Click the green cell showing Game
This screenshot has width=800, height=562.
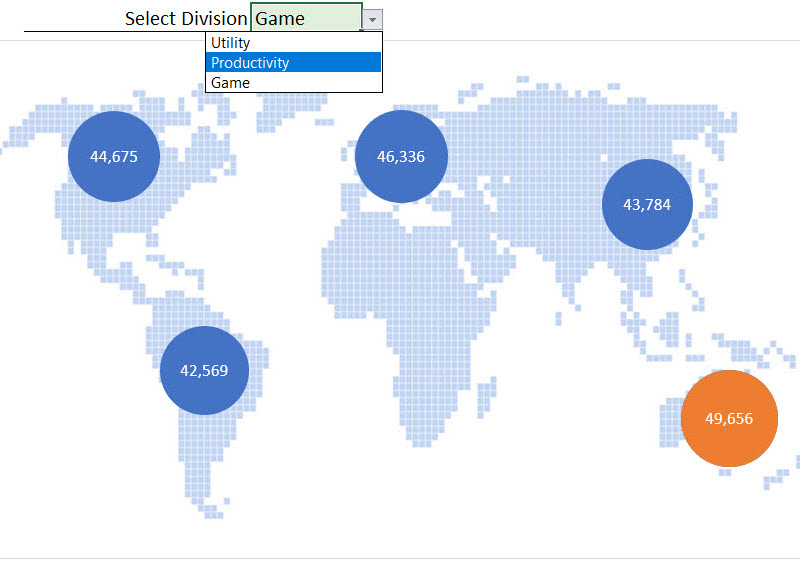[x=306, y=18]
